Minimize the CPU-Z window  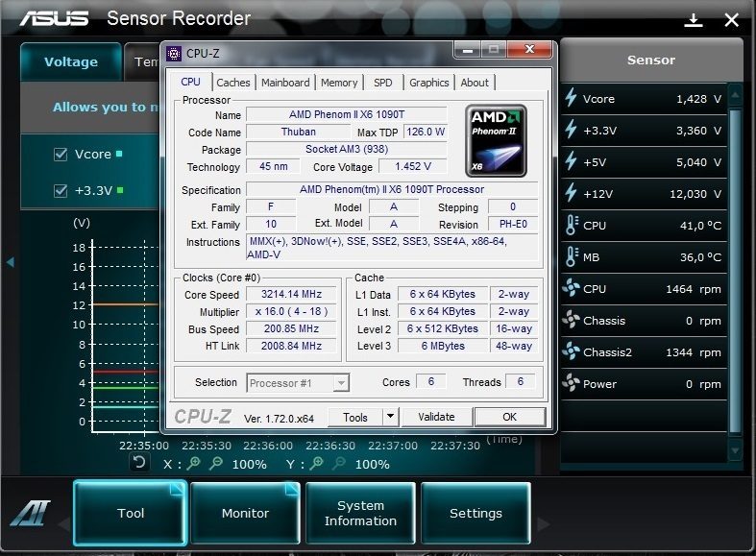point(468,50)
